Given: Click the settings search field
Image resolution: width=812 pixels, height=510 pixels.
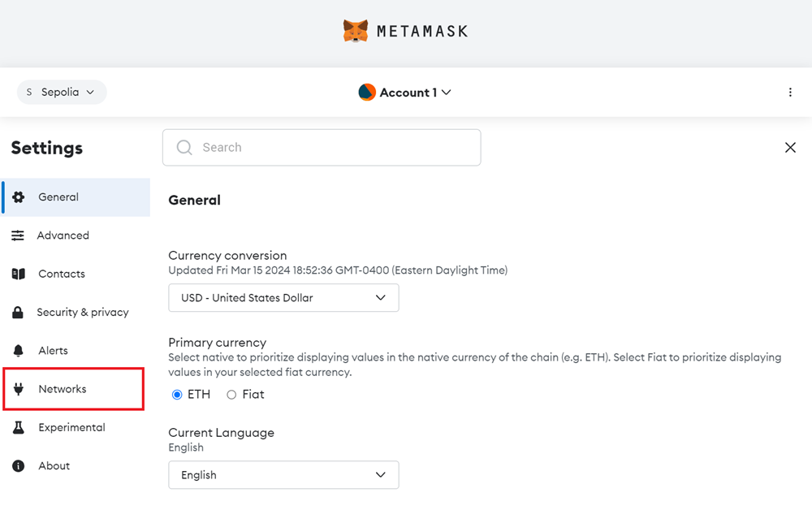Looking at the screenshot, I should pos(321,147).
